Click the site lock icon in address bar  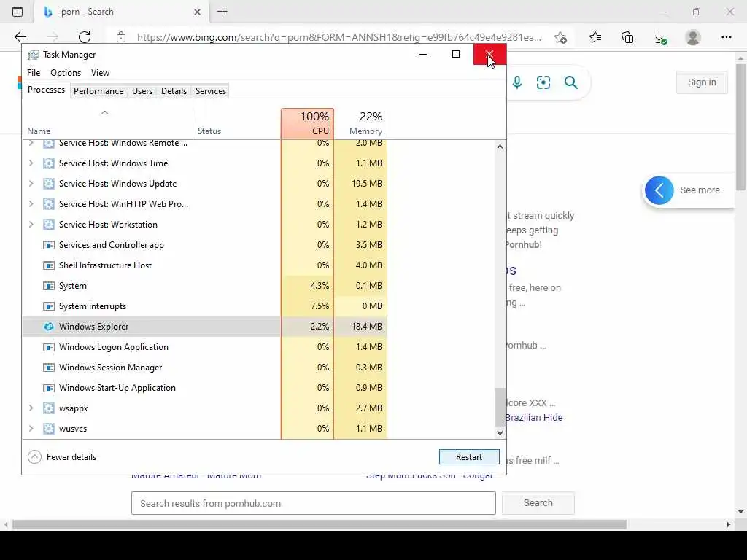click(x=121, y=37)
